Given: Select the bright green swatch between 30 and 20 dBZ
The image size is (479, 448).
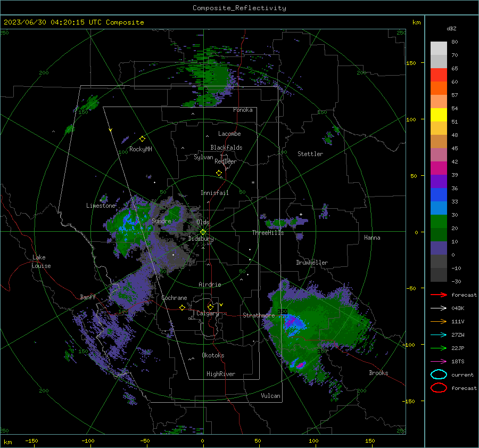Looking at the screenshot, I should pyautogui.click(x=439, y=222).
